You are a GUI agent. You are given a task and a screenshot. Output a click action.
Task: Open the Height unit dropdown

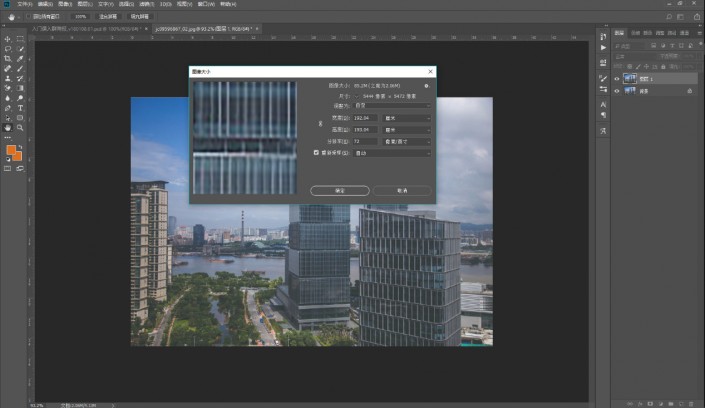(406, 130)
